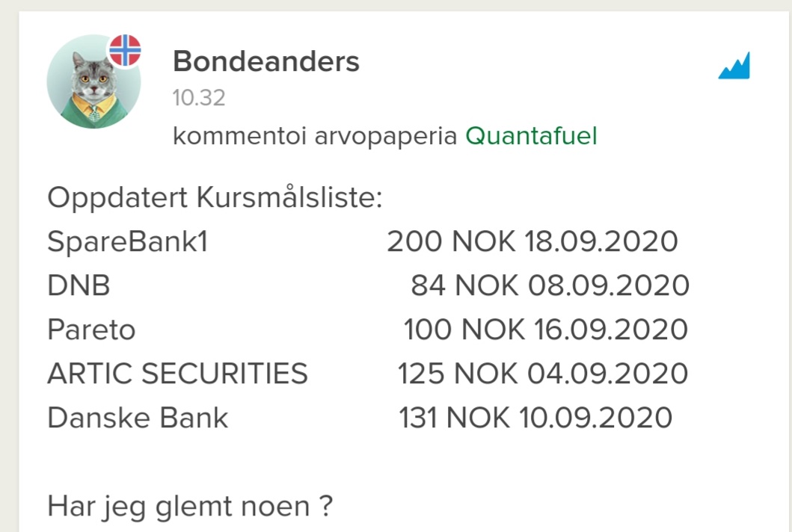
Task: Click the 10.32 post timestamp
Action: (x=198, y=98)
